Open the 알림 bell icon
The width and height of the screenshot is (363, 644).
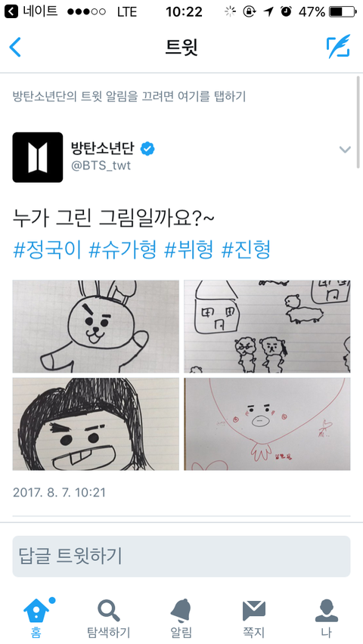click(181, 610)
